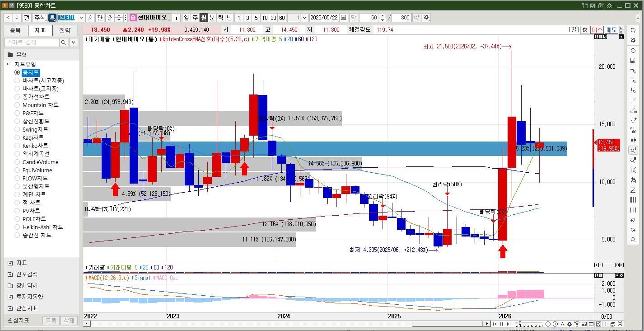Open the dropdown next to period value 1
644x331 pixels.
pos(304,18)
